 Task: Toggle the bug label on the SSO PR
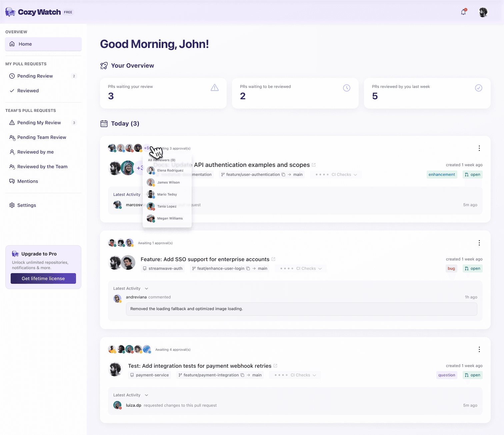click(451, 268)
